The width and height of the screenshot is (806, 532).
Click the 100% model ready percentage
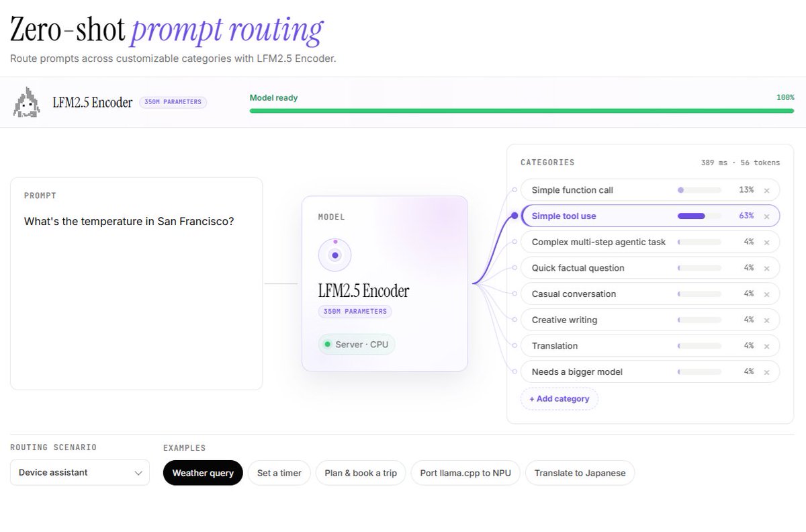pos(785,98)
